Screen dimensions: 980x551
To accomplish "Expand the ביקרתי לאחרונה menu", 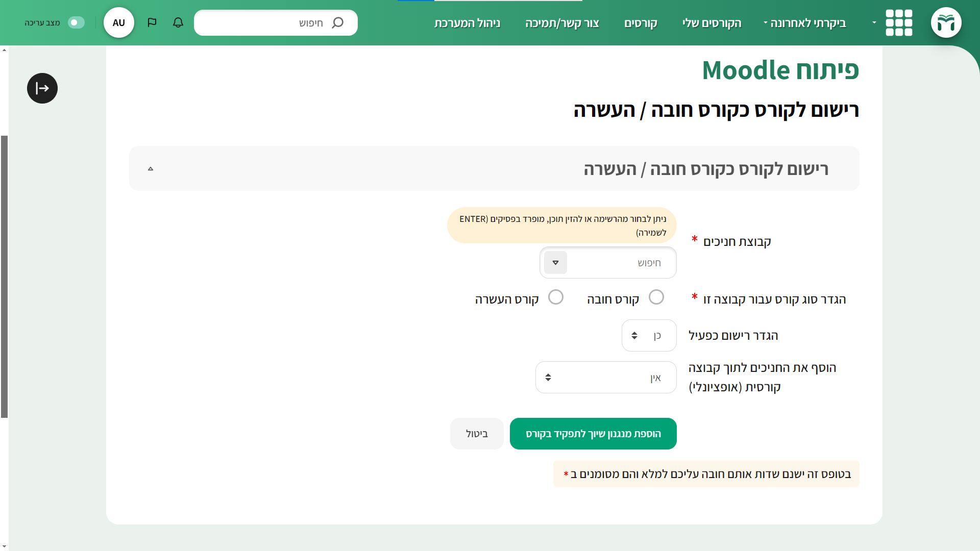I will 804,23.
